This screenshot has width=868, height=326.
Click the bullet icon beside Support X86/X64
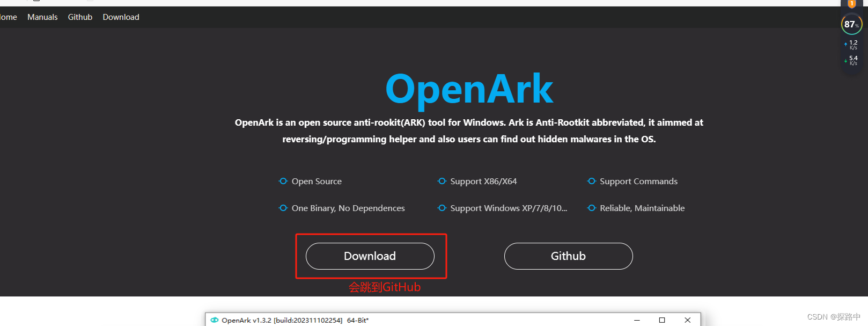(x=442, y=181)
